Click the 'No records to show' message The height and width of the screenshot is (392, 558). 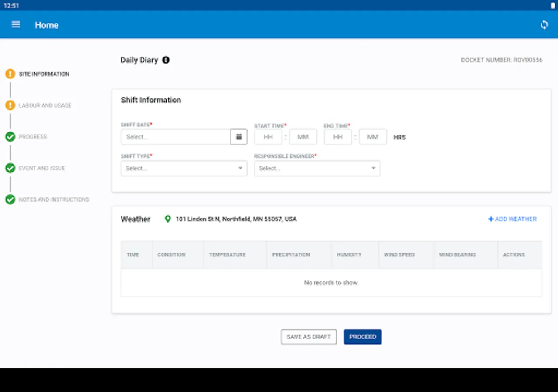tap(331, 283)
